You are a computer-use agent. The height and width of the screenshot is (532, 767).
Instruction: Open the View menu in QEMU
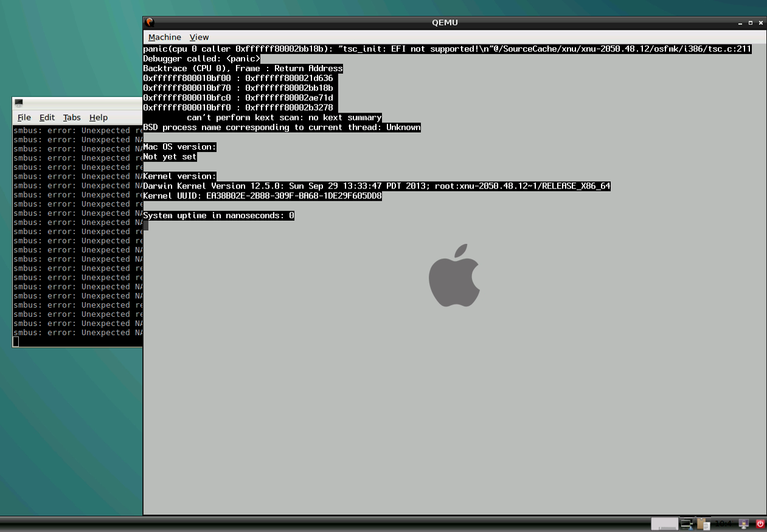(x=199, y=37)
